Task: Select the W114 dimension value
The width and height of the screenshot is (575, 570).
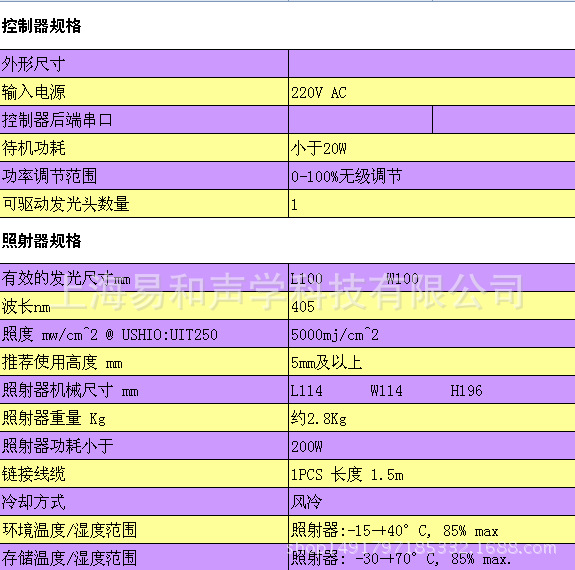Action: 387,391
